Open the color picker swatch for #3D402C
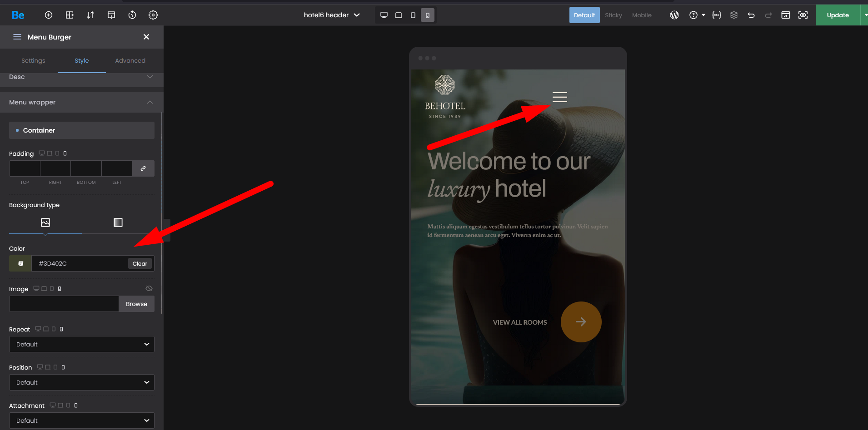The width and height of the screenshot is (868, 430). (x=20, y=263)
